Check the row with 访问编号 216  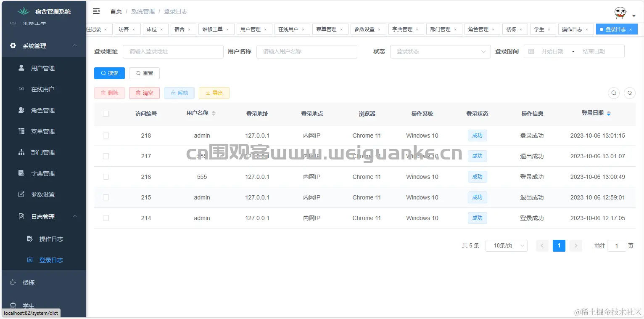click(x=106, y=177)
